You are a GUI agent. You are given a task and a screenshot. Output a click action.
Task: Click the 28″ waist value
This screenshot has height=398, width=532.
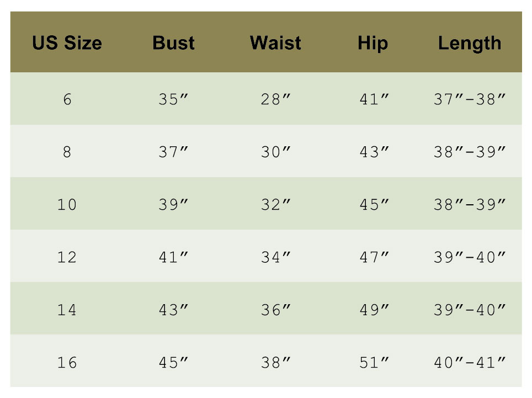[275, 100]
